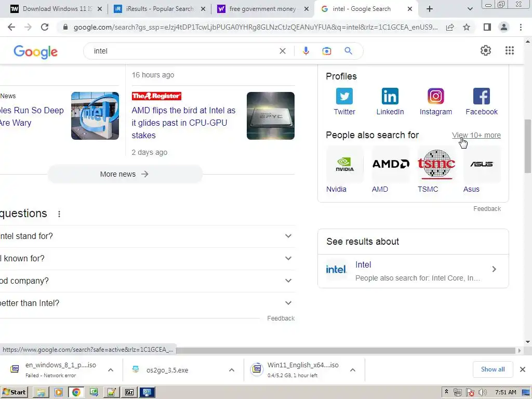Click the Google logo
This screenshot has height=399, width=532.
coord(36,51)
